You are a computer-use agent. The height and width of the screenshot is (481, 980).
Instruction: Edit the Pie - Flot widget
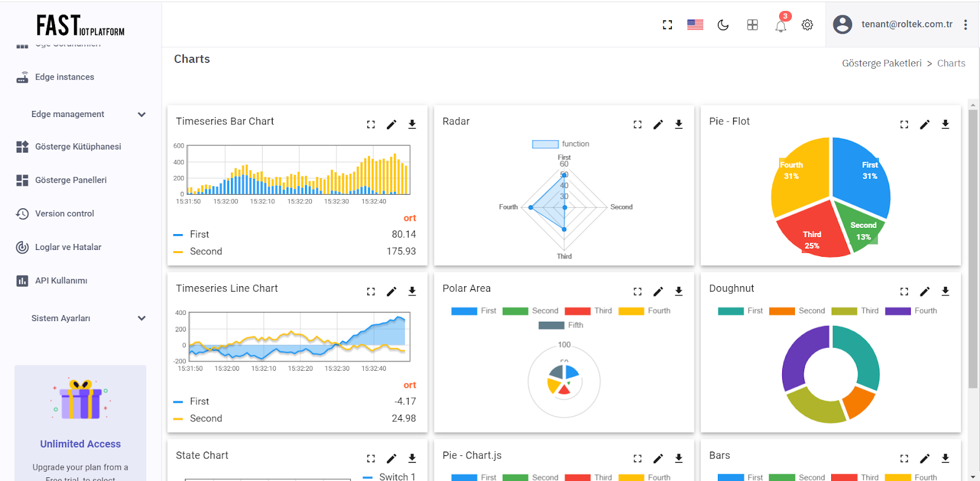coord(925,124)
